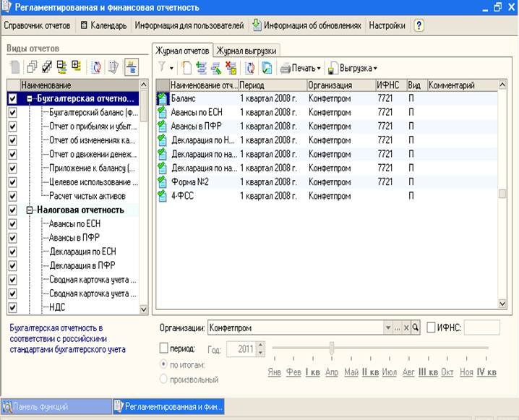Switch to the Журнал выгрузки tab
Viewport: 519px width, 420px height.
coord(246,50)
